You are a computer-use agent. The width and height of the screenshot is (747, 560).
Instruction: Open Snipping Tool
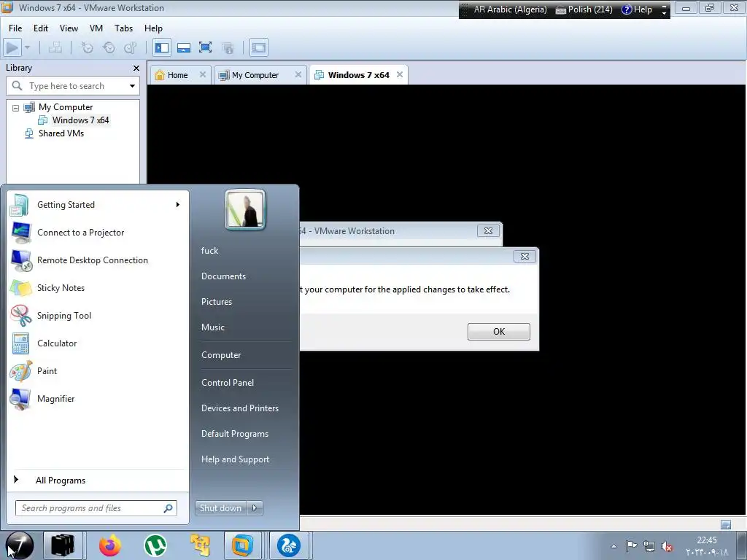pos(64,316)
